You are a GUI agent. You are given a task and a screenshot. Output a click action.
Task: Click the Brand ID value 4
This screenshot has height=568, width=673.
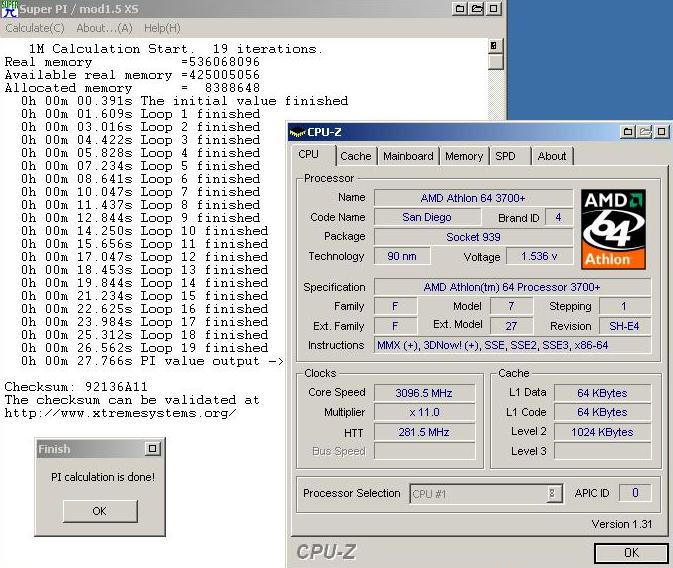[x=558, y=217]
